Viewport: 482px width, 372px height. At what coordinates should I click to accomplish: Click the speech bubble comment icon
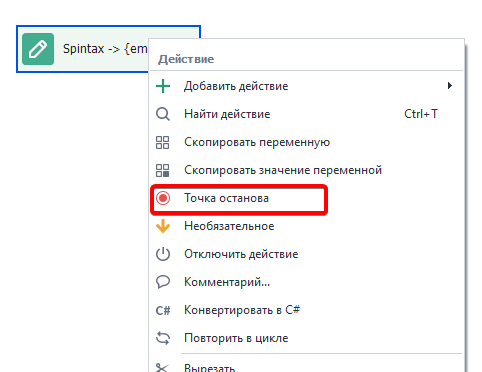163,282
